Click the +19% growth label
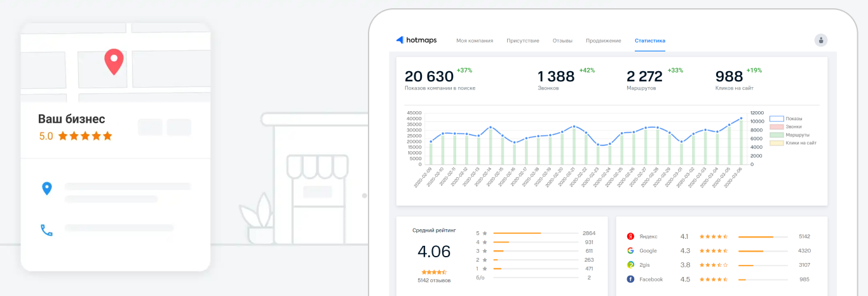This screenshot has width=868, height=296. coord(754,70)
